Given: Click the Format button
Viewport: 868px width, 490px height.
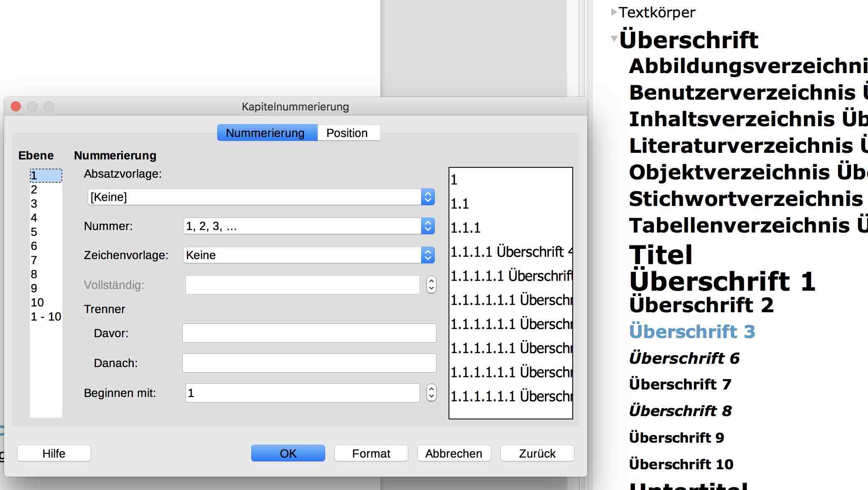Looking at the screenshot, I should [371, 453].
